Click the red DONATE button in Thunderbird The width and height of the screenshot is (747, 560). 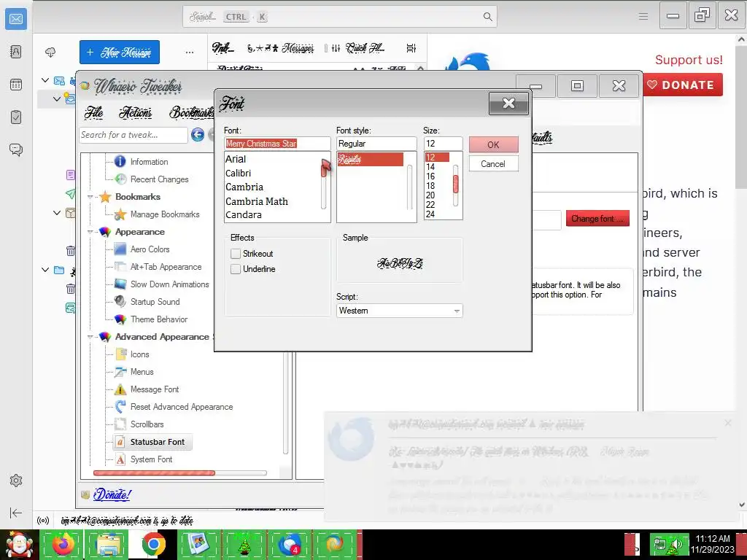(x=683, y=85)
